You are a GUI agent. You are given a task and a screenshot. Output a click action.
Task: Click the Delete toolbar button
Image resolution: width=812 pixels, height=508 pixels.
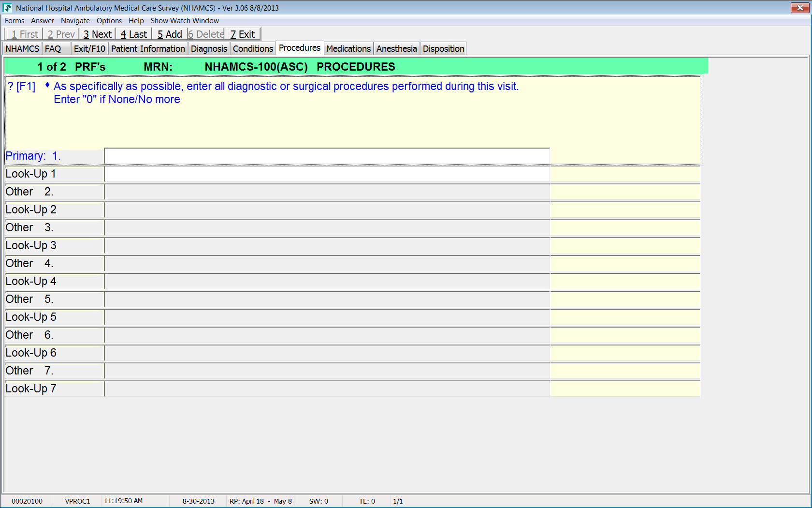pos(206,34)
